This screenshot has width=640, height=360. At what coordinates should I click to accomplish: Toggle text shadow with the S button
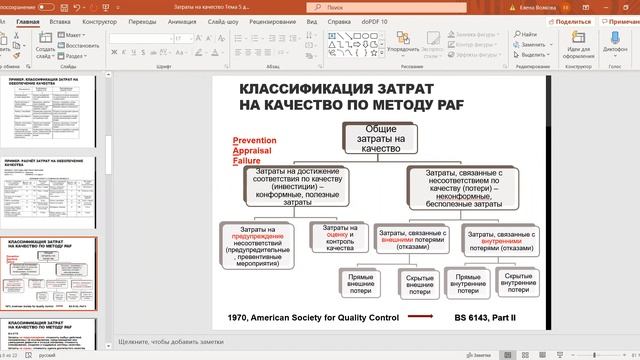pyautogui.click(x=143, y=52)
